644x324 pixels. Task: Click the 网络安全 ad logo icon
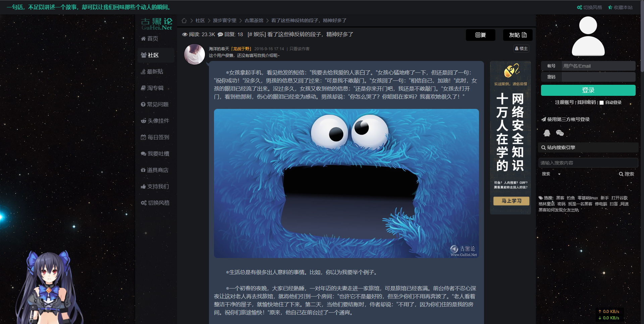point(511,70)
